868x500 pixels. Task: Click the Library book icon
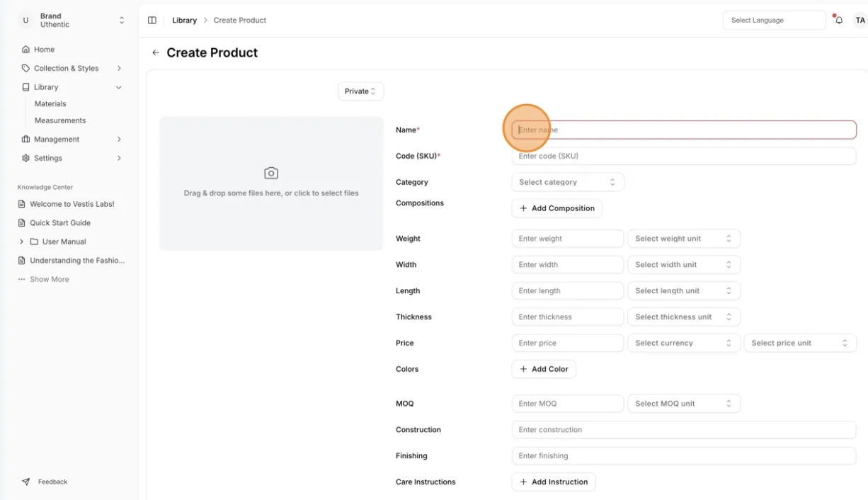(x=26, y=87)
